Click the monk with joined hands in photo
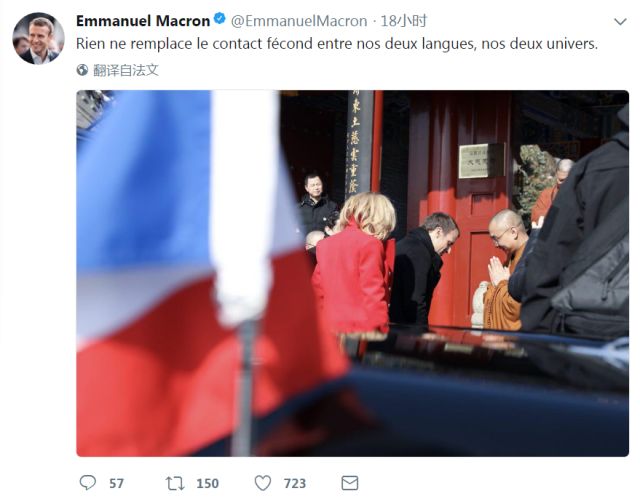The height and width of the screenshot is (499, 640). pos(505,270)
